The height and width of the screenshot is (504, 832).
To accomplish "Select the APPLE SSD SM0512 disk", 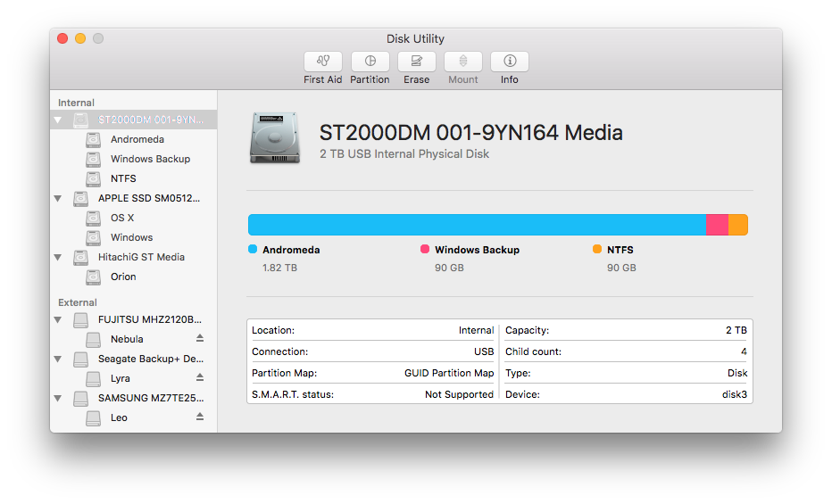I will (x=134, y=198).
